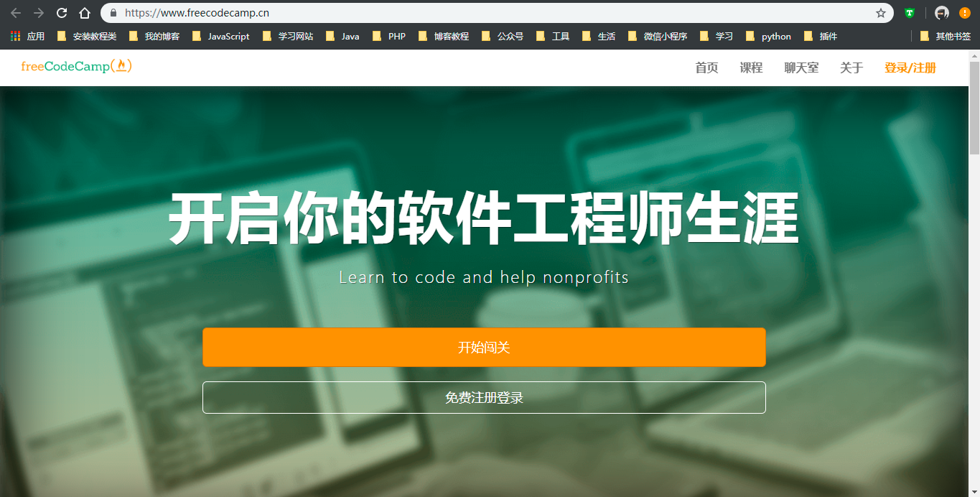Open the green T extension icon

click(x=910, y=13)
